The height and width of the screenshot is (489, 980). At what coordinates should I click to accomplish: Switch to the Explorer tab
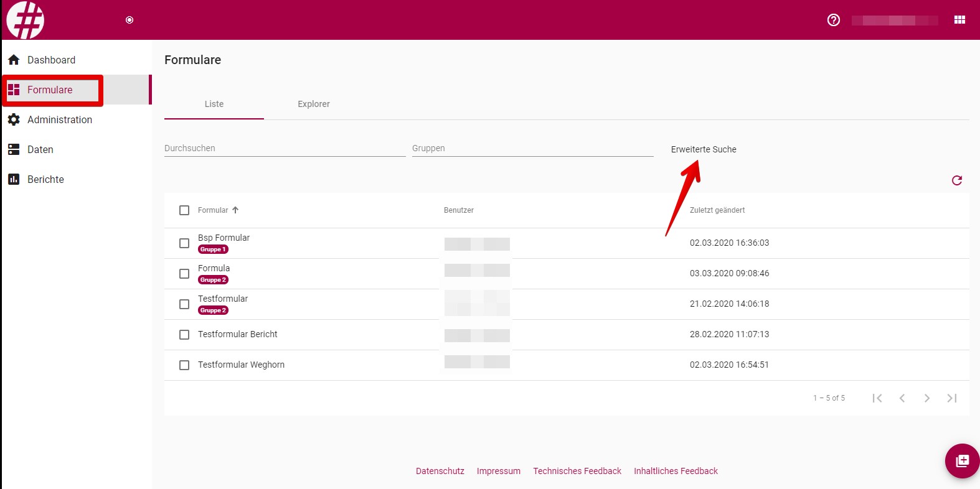pyautogui.click(x=314, y=104)
